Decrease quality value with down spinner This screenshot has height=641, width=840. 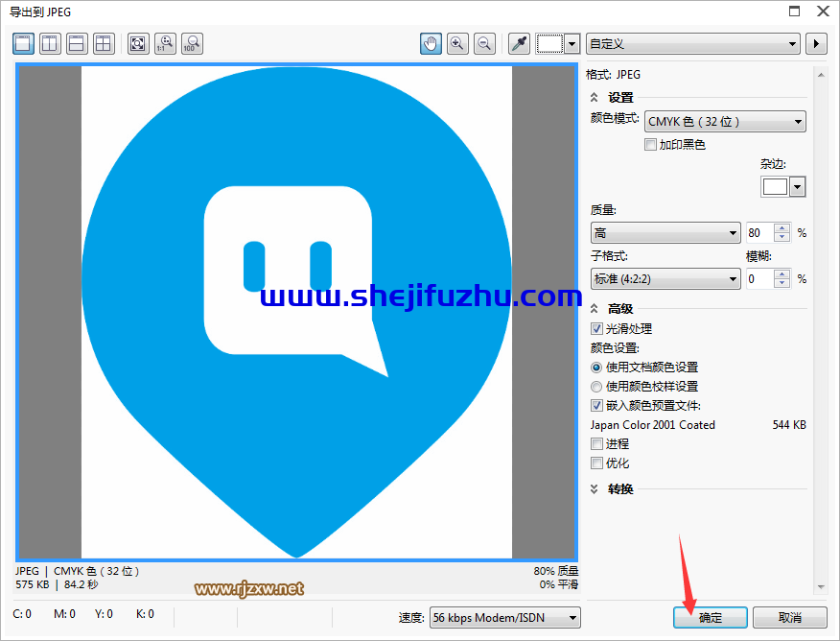pyautogui.click(x=782, y=237)
